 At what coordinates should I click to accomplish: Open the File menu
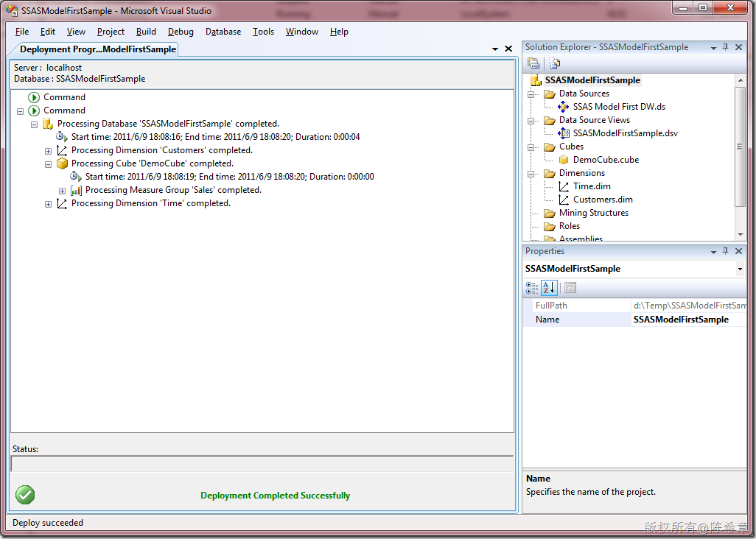click(22, 32)
